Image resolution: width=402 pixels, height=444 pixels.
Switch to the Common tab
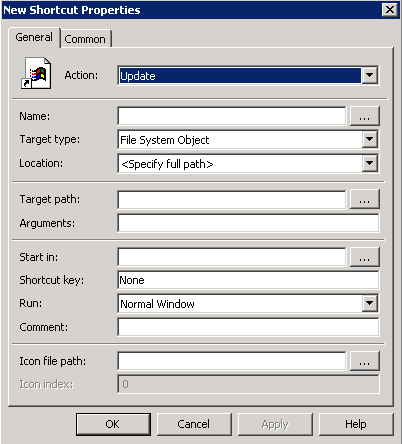(85, 39)
